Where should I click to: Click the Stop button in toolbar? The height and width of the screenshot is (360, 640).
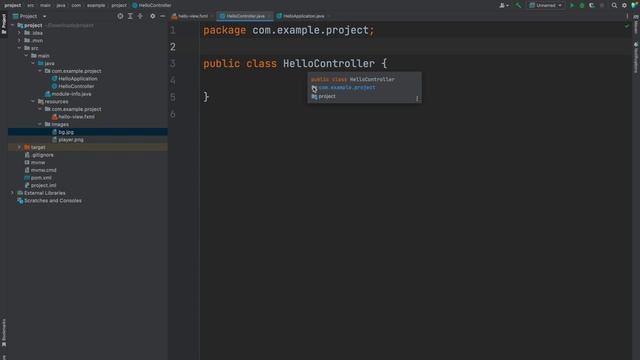pyautogui.click(x=602, y=5)
